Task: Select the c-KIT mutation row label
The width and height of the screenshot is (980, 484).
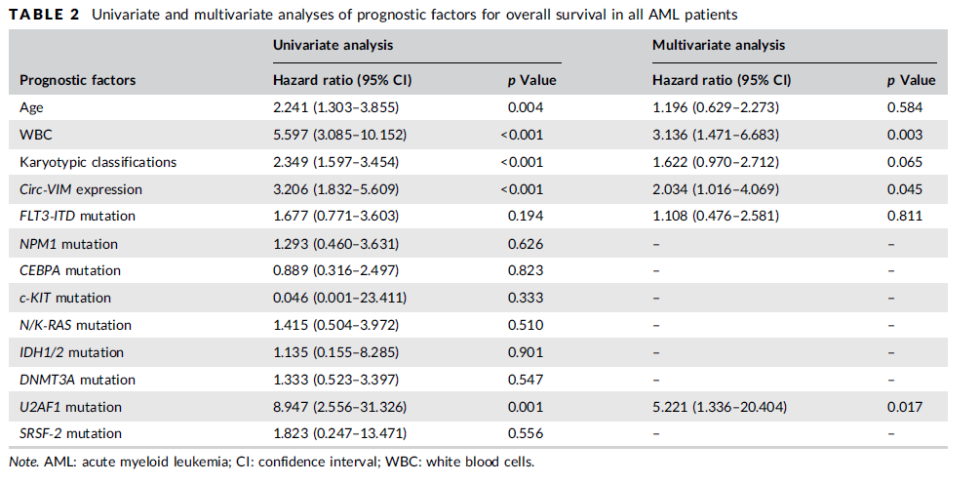Action: (65, 298)
